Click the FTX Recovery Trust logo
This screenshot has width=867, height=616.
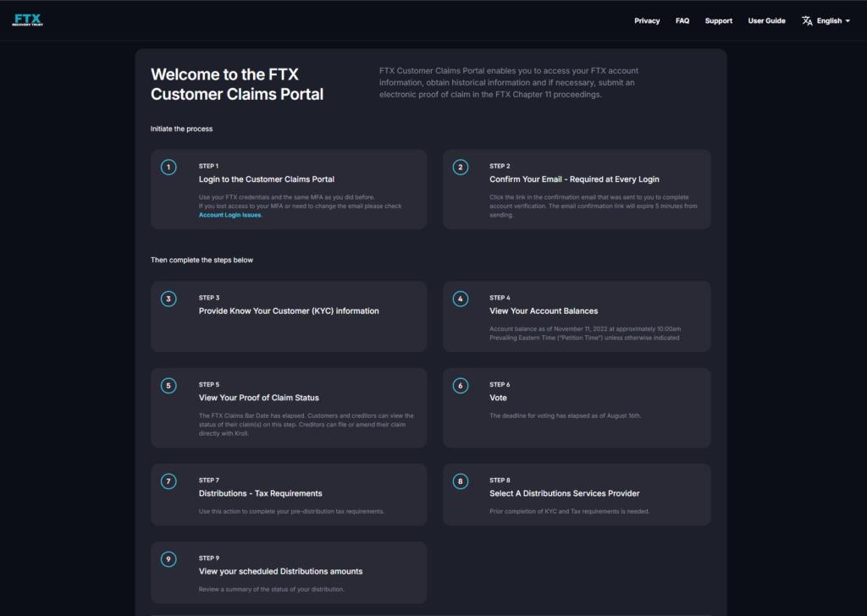pos(28,20)
